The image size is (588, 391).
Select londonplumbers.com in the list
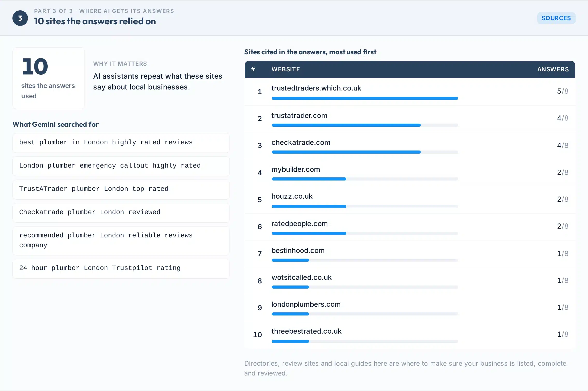coord(306,304)
